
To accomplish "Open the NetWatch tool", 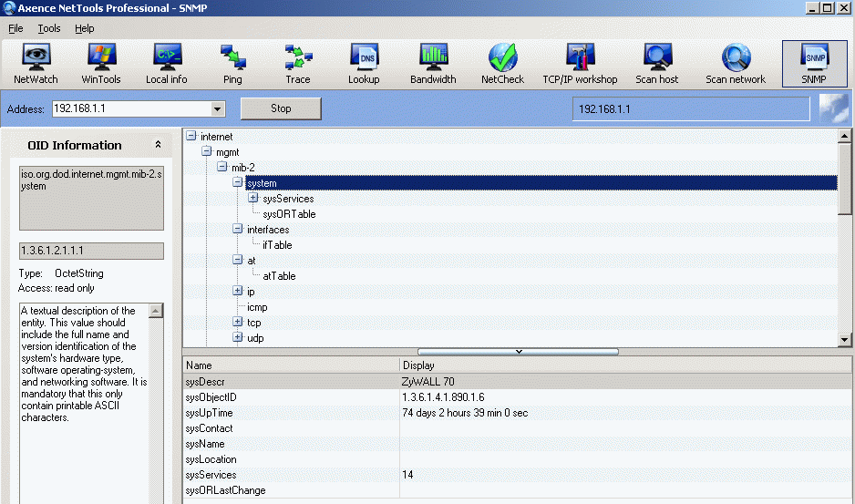I will click(x=36, y=64).
